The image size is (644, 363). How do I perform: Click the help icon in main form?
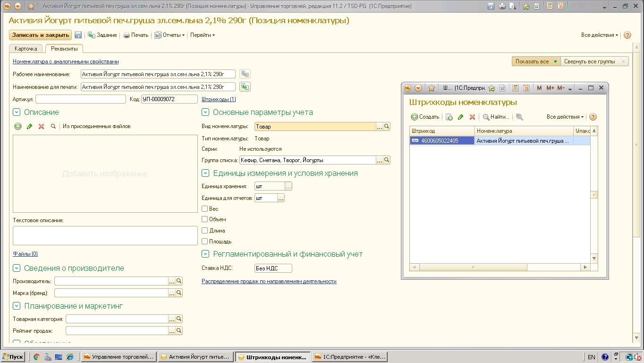click(627, 35)
